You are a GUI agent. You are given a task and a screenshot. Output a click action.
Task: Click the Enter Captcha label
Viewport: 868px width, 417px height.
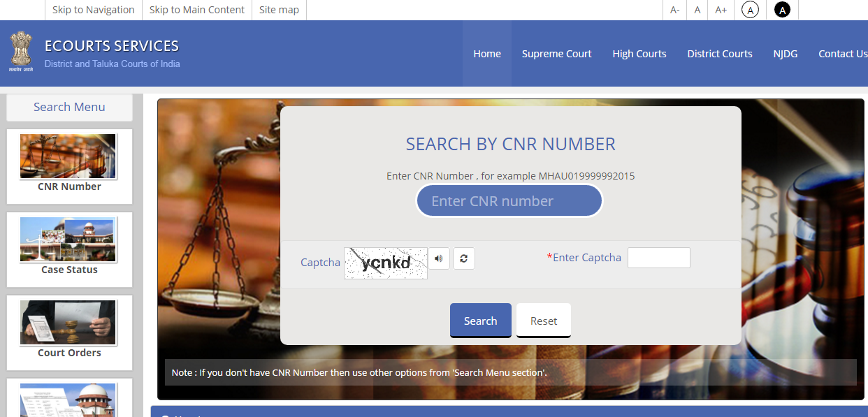click(584, 258)
